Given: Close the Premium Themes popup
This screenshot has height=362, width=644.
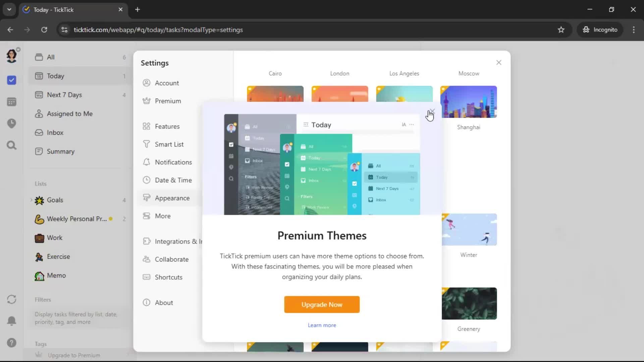Looking at the screenshot, I should [432, 111].
